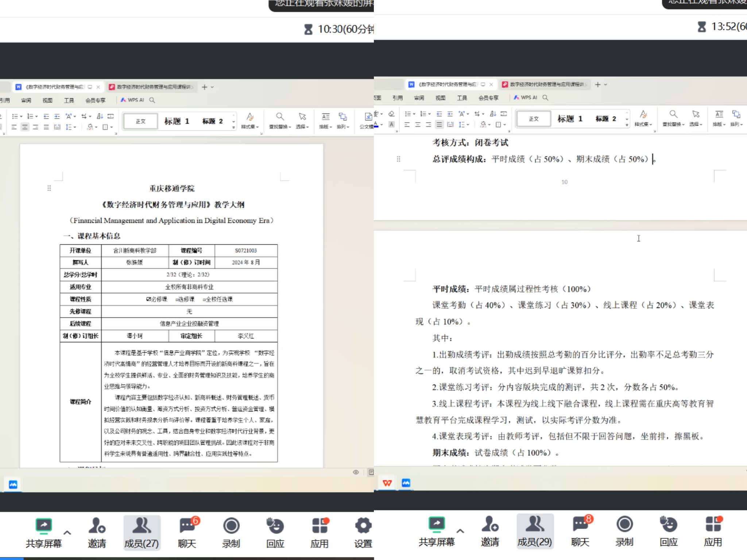Click Tencent Meeting taskbar icon in left screenshot

point(13,484)
